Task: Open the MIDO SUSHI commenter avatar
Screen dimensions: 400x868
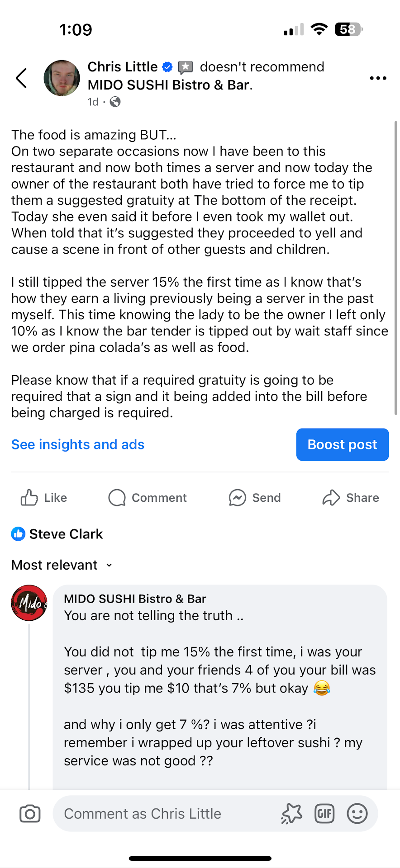Action: [x=29, y=603]
